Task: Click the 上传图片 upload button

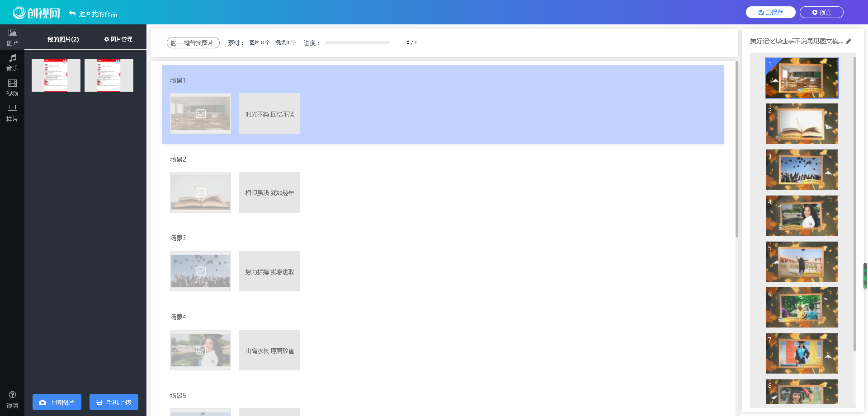Action: 57,402
